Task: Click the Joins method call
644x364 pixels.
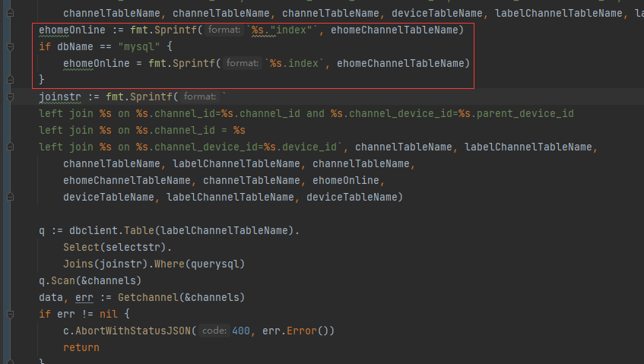Action: (78, 264)
